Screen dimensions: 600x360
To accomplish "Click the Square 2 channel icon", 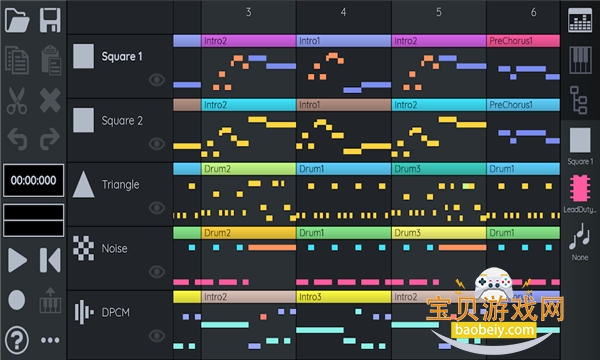I will pos(83,120).
